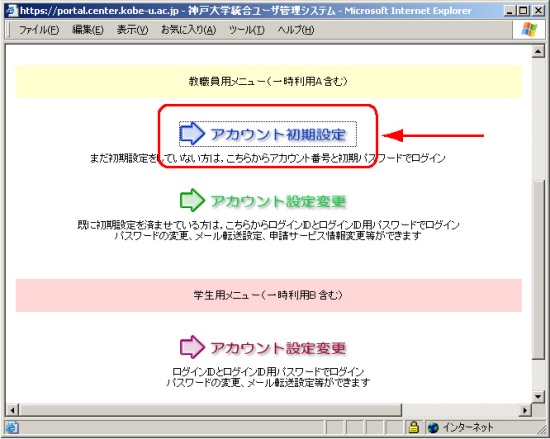Open the ヘルプ(H) menu
Image resolution: width=550 pixels, height=439 pixels.
[296, 30]
